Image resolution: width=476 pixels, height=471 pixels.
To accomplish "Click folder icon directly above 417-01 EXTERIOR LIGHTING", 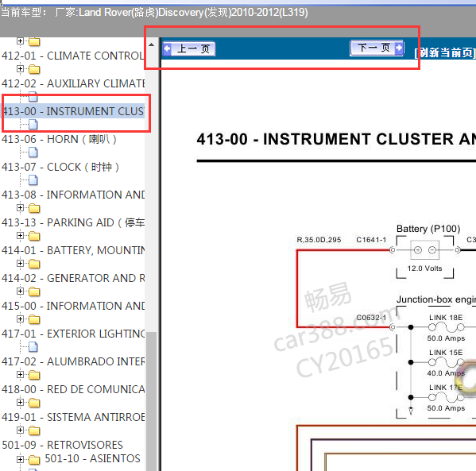I will 34,319.
